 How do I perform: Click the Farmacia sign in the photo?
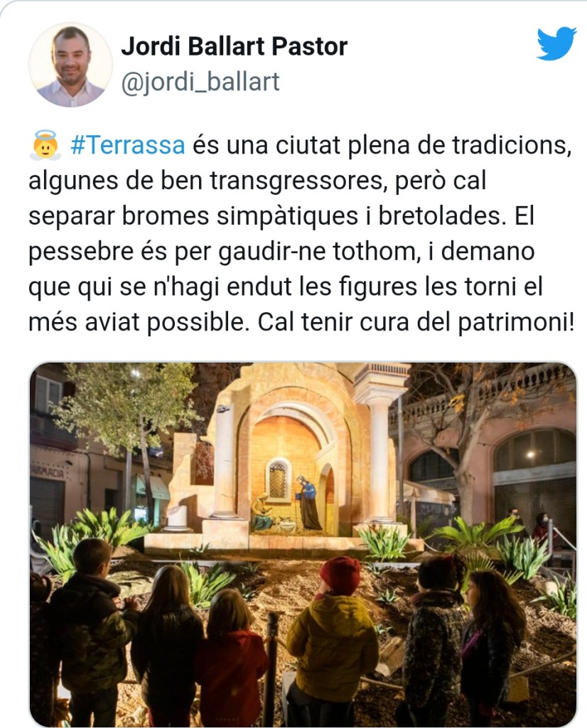click(x=48, y=473)
